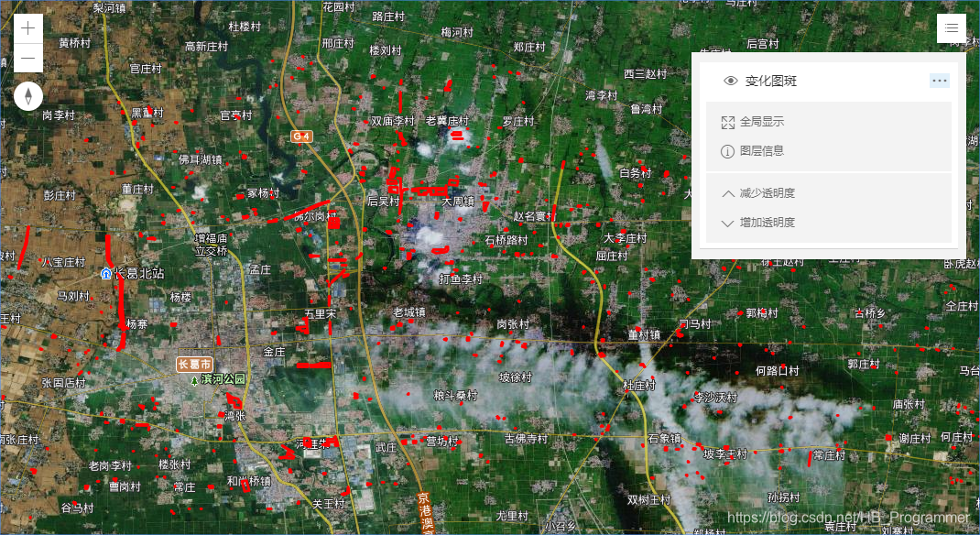Click the 老城镇 town label
Viewport: 980px width, 535px height.
(408, 311)
